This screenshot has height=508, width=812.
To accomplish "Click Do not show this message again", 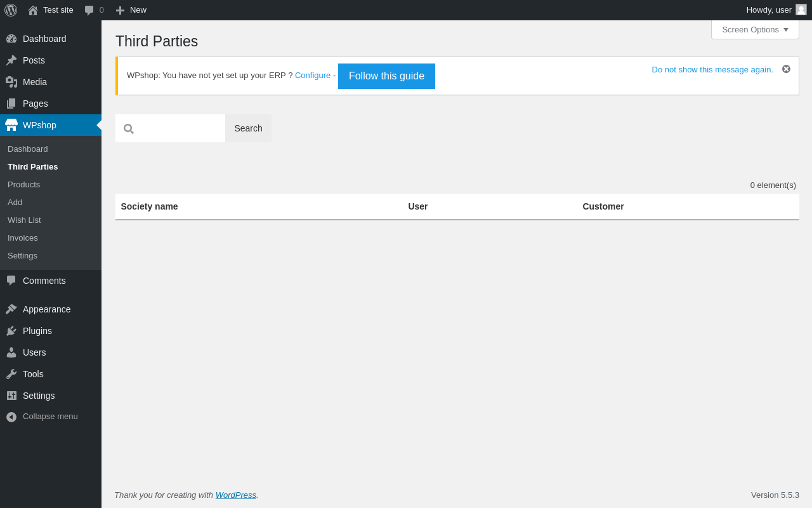I will [x=712, y=70].
